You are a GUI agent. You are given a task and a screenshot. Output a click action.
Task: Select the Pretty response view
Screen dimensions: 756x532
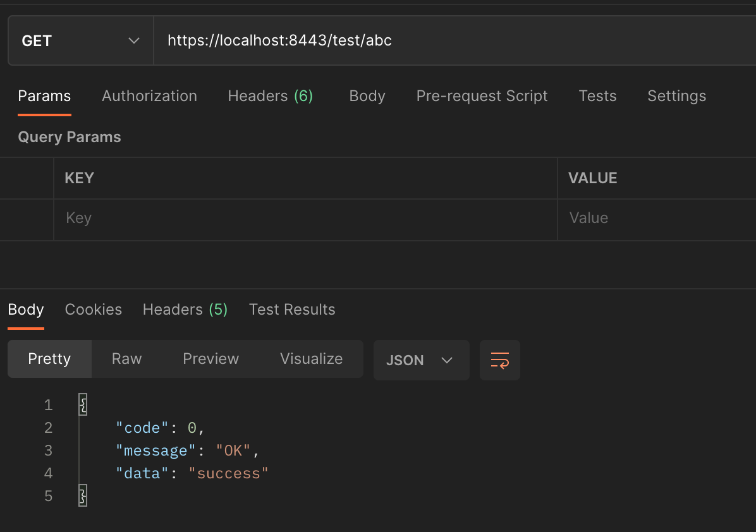pyautogui.click(x=49, y=359)
